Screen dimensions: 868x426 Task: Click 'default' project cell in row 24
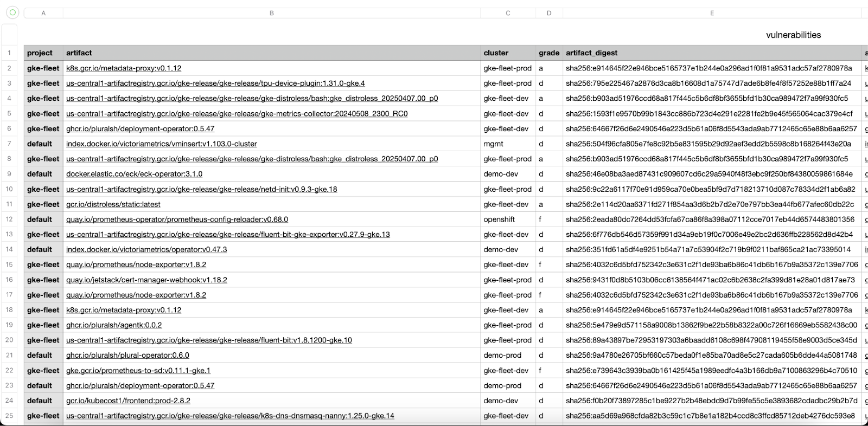43,401
